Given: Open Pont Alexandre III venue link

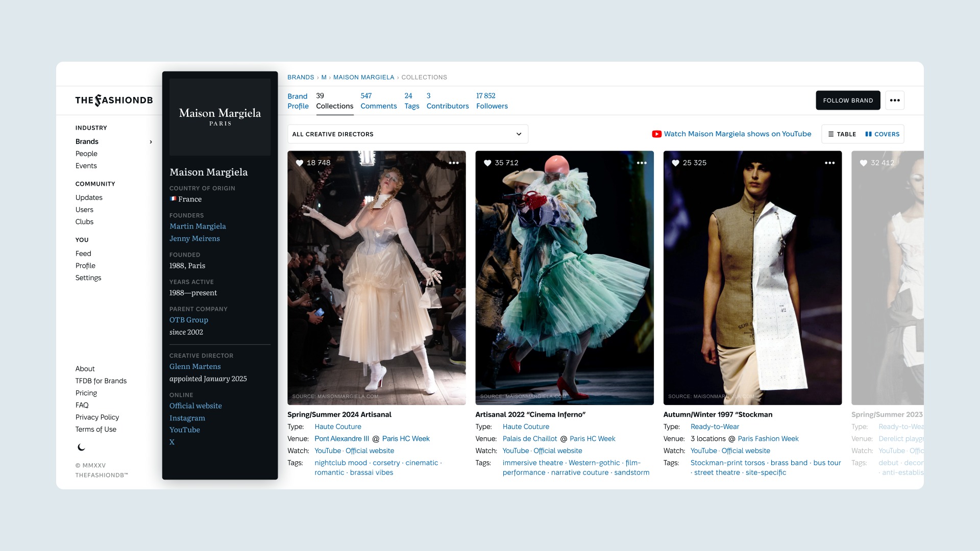Looking at the screenshot, I should [x=341, y=439].
